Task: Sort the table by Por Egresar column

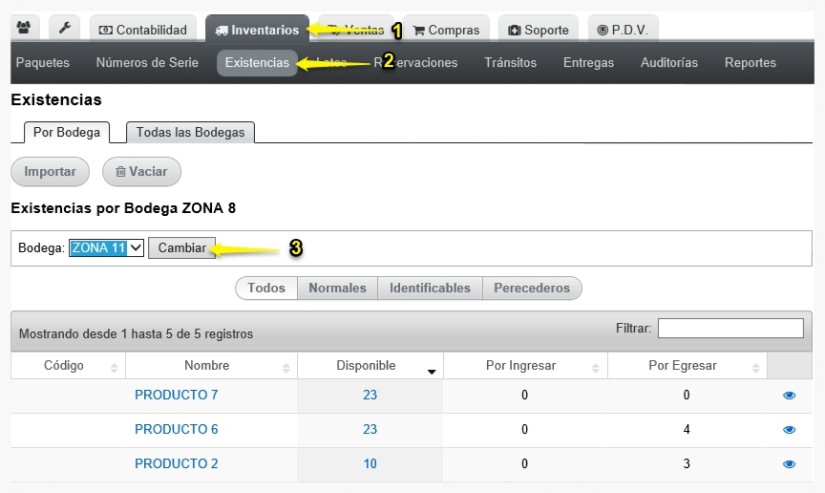Action: pos(687,366)
